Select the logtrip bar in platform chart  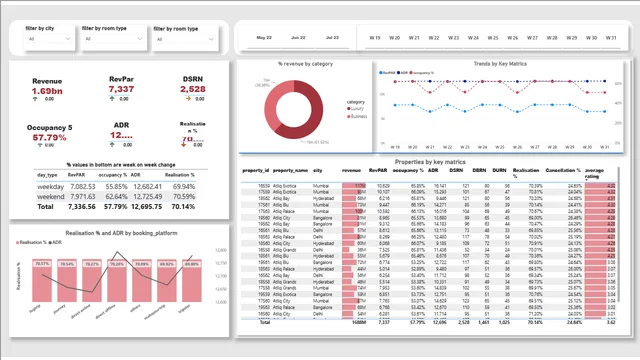[42, 280]
